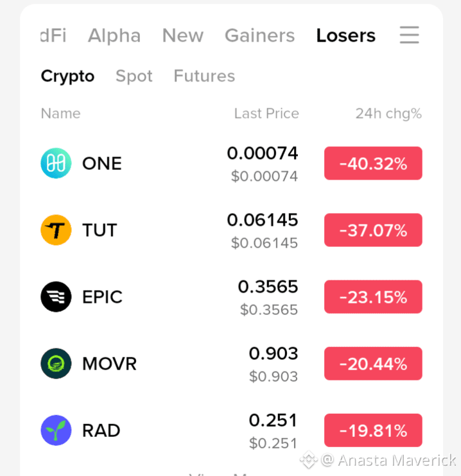Select the Futures sub-tab
461x476 pixels.
[x=204, y=76]
